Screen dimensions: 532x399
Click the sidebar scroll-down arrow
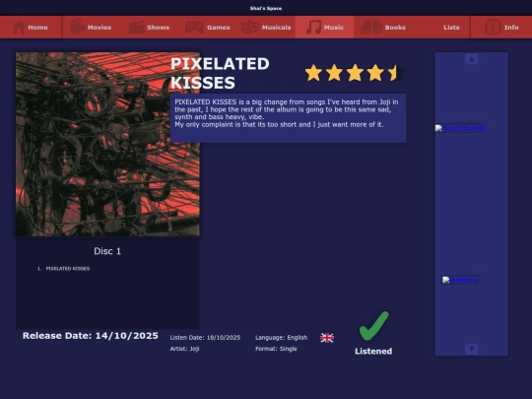pos(471,349)
